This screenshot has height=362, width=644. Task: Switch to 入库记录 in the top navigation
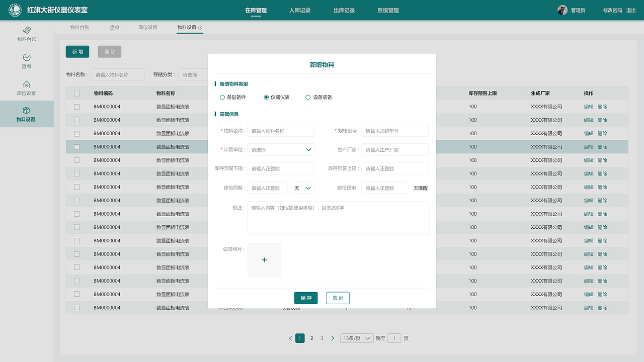pos(300,10)
